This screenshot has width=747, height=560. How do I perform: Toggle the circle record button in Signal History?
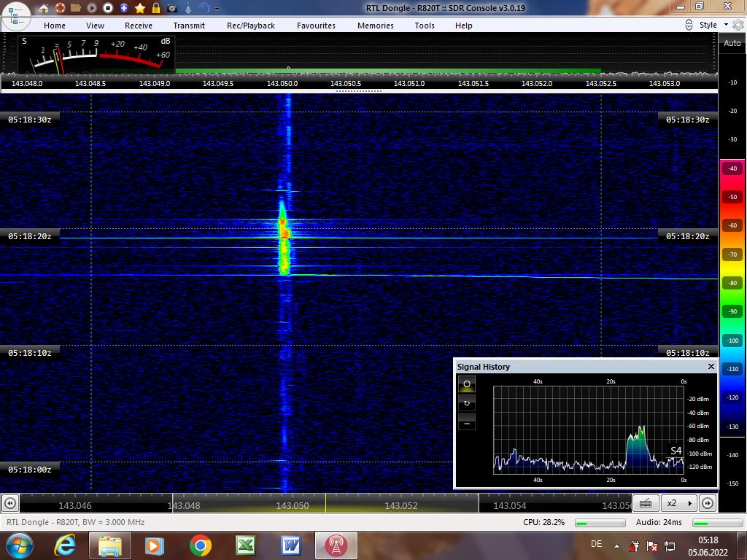pos(467,384)
